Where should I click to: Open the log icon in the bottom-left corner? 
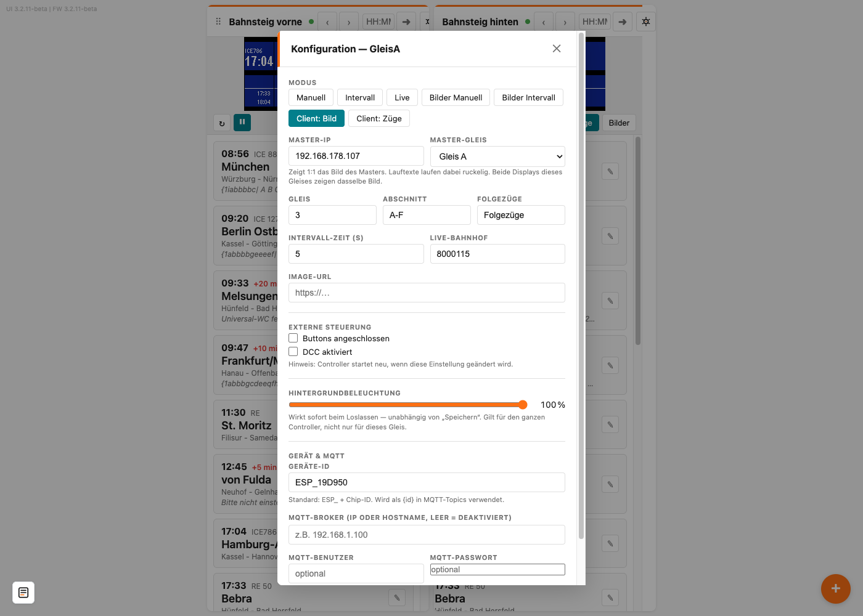point(23,593)
